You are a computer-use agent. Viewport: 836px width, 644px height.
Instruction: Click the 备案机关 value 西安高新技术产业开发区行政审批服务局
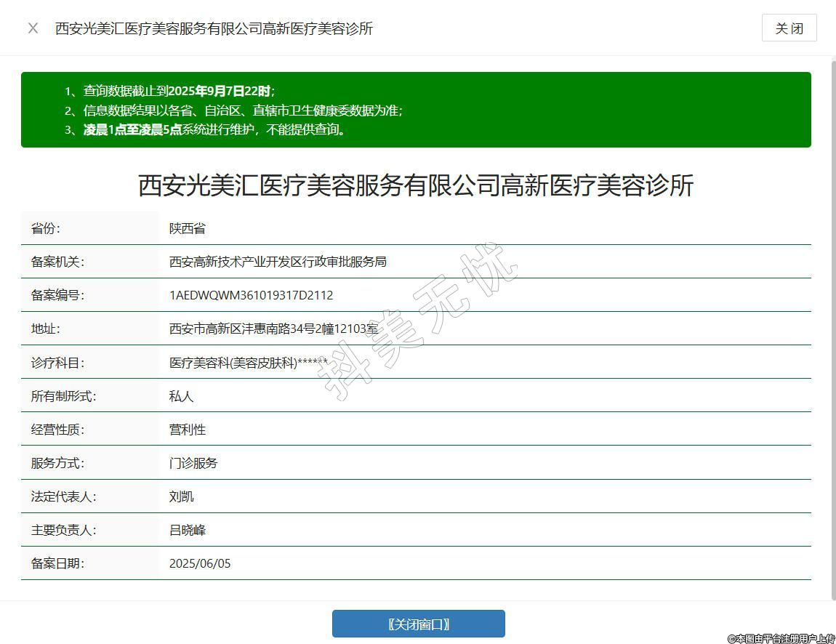tap(278, 262)
